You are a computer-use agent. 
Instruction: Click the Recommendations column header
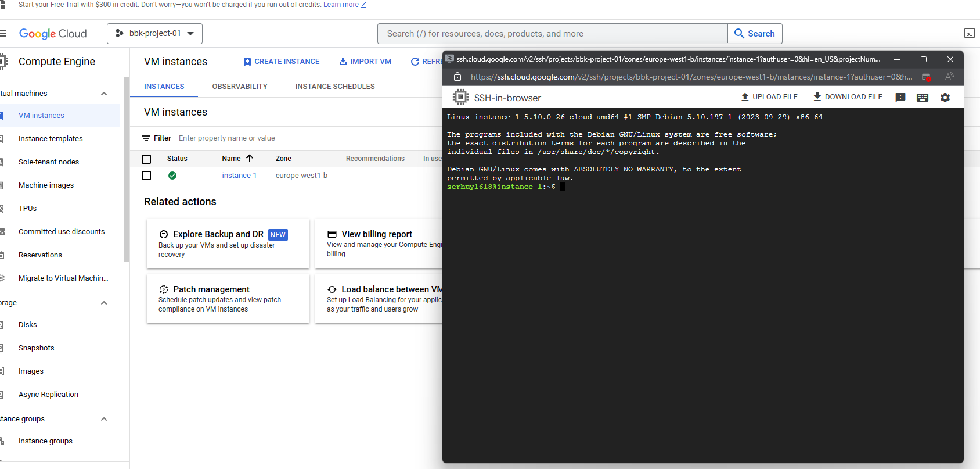pyautogui.click(x=375, y=159)
